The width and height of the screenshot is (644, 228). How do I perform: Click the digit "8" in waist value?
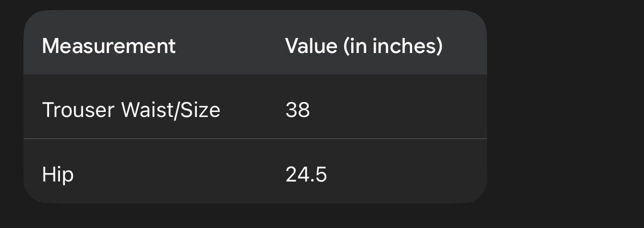point(304,109)
